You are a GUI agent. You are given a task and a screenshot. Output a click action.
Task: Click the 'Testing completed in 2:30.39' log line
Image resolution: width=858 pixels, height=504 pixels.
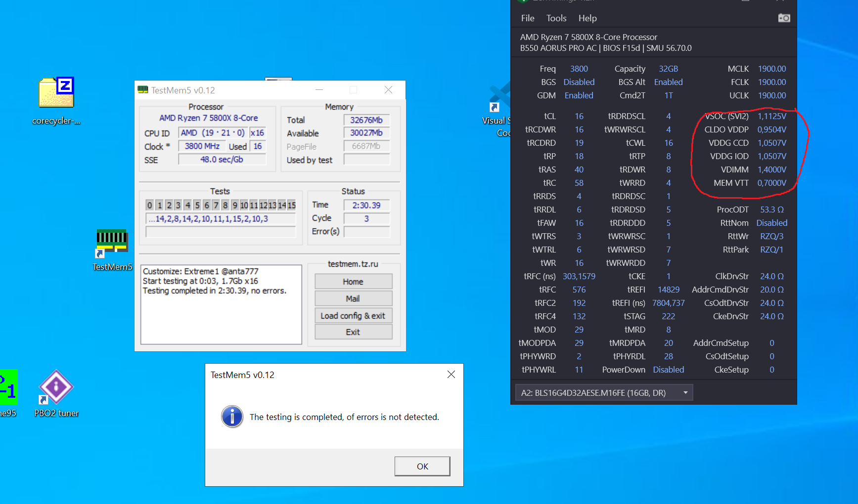[x=215, y=291]
